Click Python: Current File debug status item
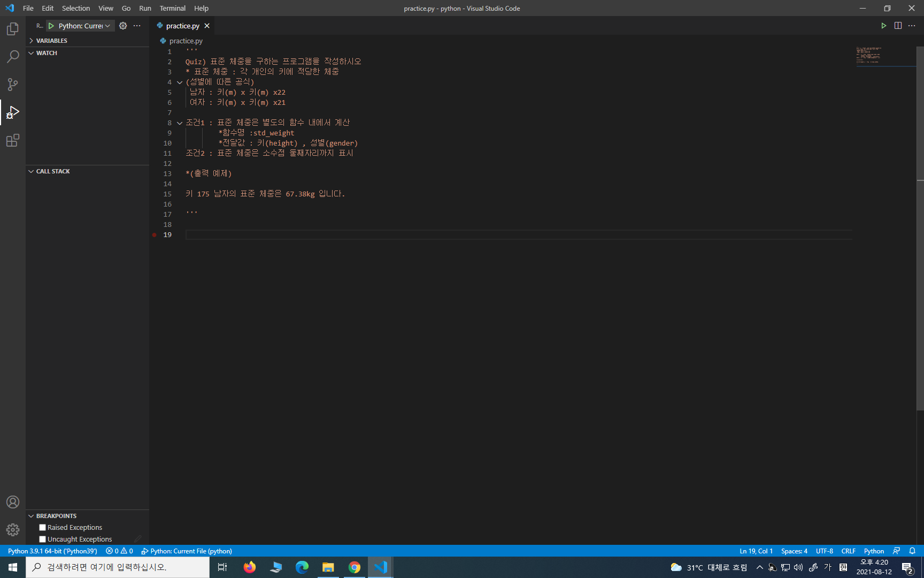924x578 pixels. [187, 551]
